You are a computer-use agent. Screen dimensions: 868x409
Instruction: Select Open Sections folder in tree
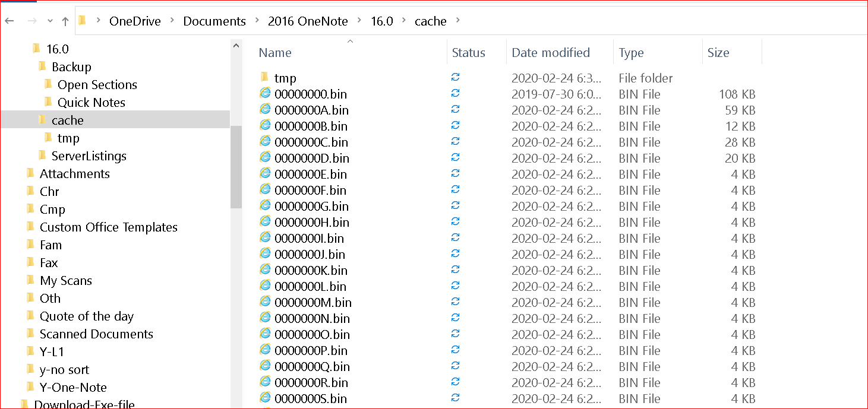point(97,84)
